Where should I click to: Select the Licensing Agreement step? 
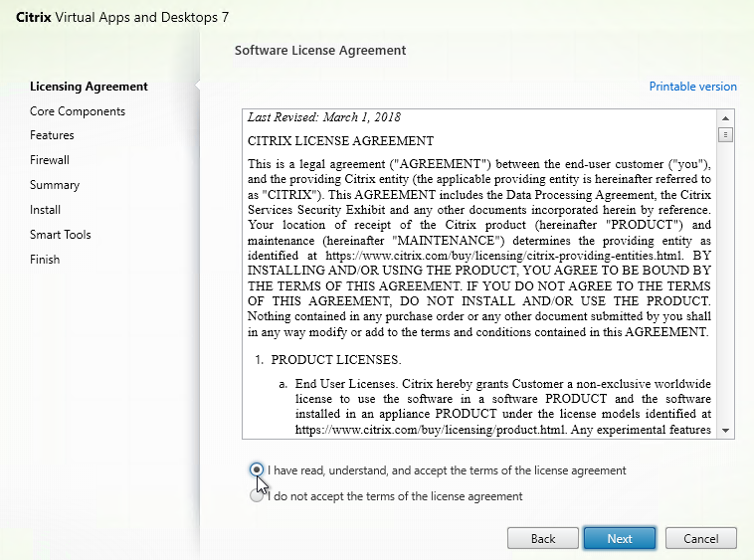point(89,87)
